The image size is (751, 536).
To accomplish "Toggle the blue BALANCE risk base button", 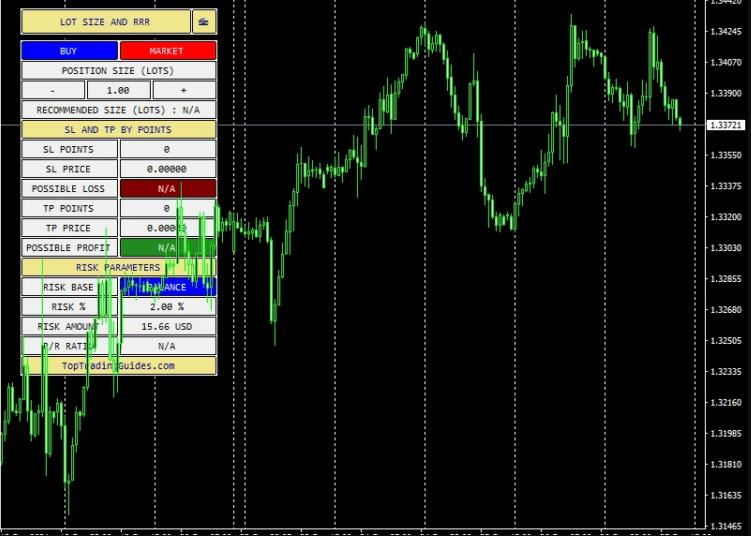I will point(168,286).
